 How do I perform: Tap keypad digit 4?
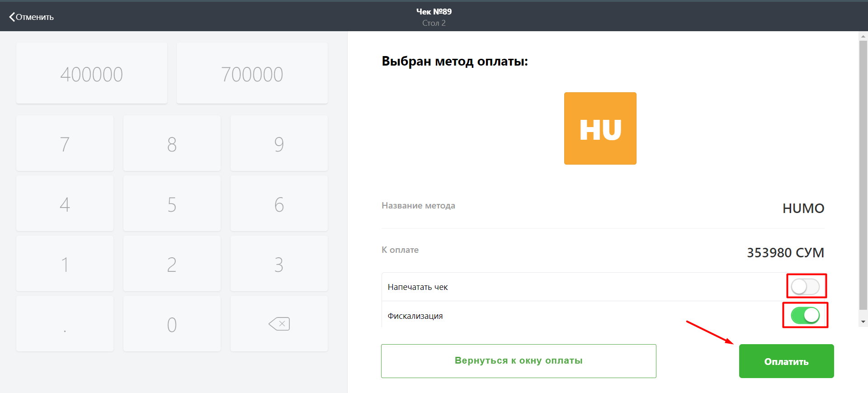click(65, 204)
